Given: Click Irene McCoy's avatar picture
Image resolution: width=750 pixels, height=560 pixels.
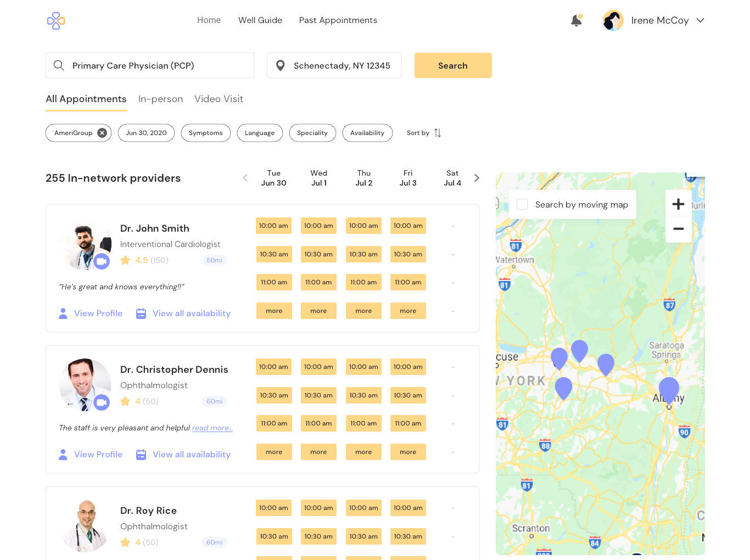Looking at the screenshot, I should tap(613, 20).
